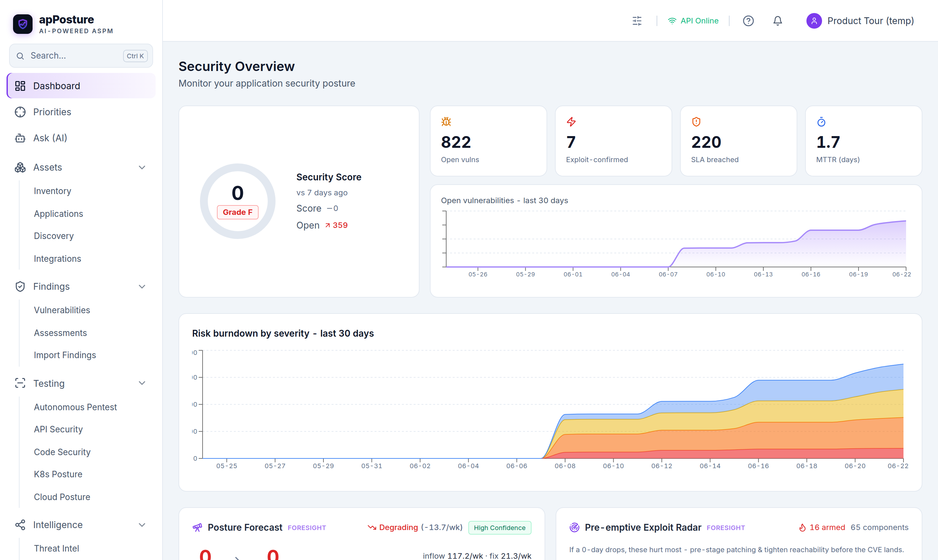Click the apPosture shield logo
938x560 pixels.
point(23,24)
